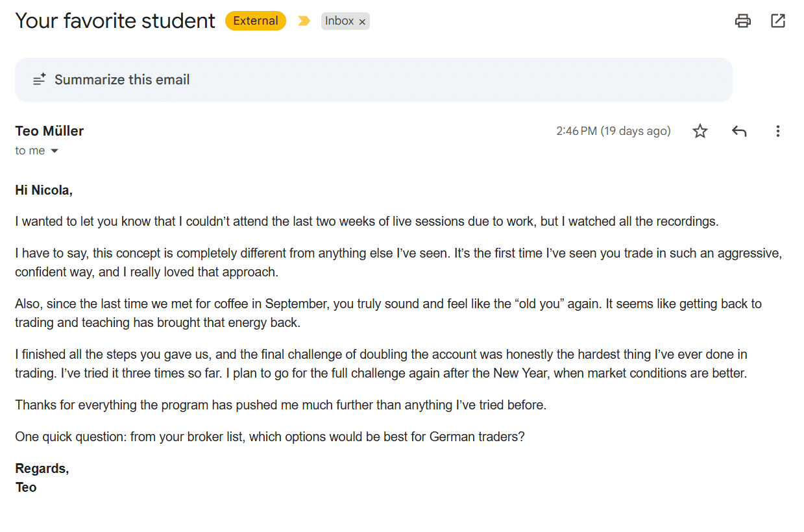Click the "Teo" signature at the bottom

pyautogui.click(x=26, y=487)
